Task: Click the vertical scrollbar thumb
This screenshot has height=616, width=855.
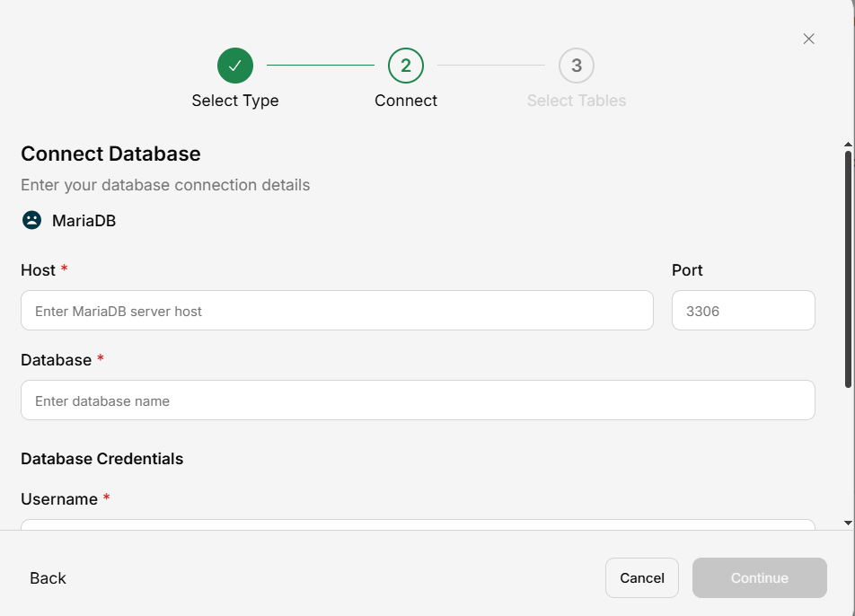Action: (x=848, y=269)
